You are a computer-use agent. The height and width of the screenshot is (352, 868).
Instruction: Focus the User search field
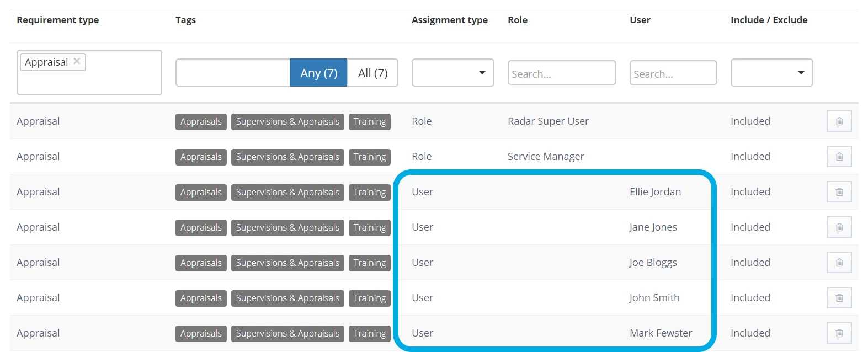pos(673,73)
